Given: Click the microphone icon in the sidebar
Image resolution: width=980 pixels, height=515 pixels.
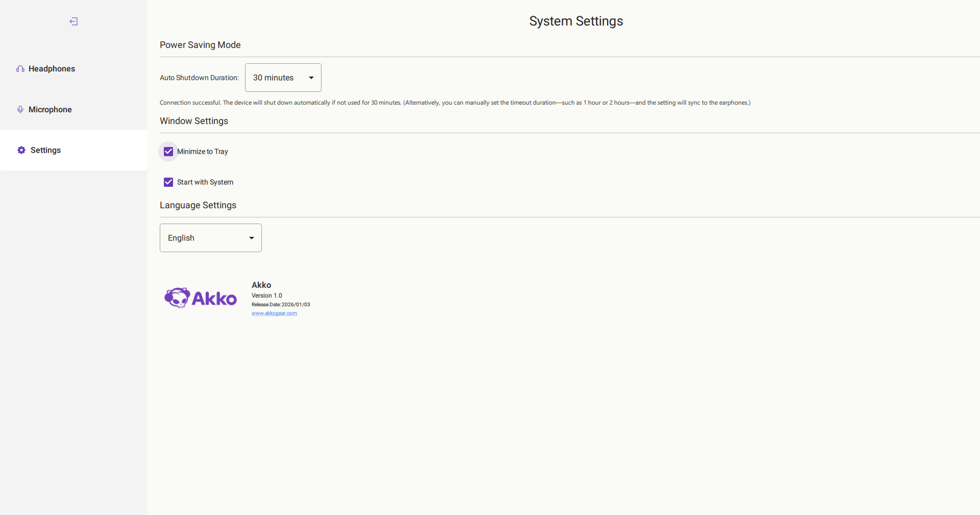Looking at the screenshot, I should [20, 110].
